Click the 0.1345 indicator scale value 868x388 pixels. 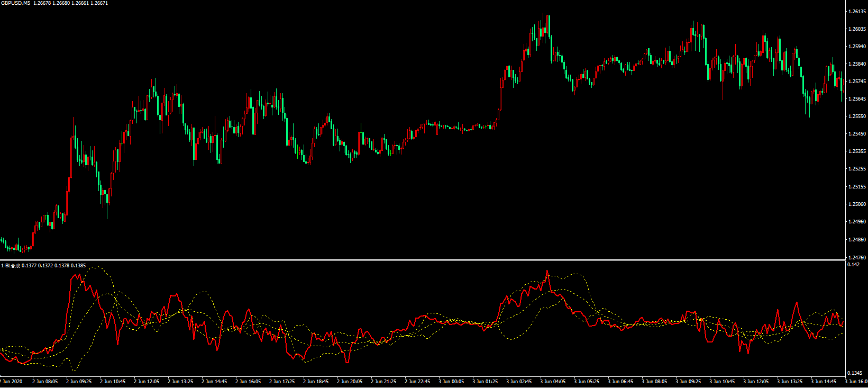[855, 373]
